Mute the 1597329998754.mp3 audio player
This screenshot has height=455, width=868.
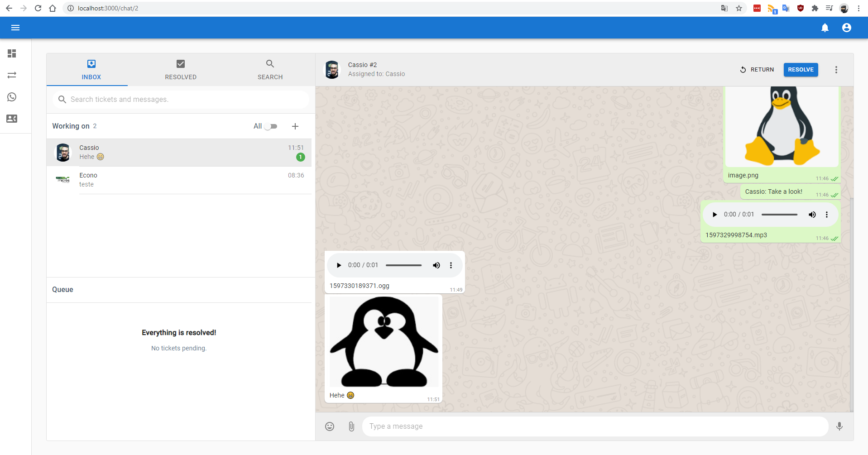pyautogui.click(x=812, y=215)
